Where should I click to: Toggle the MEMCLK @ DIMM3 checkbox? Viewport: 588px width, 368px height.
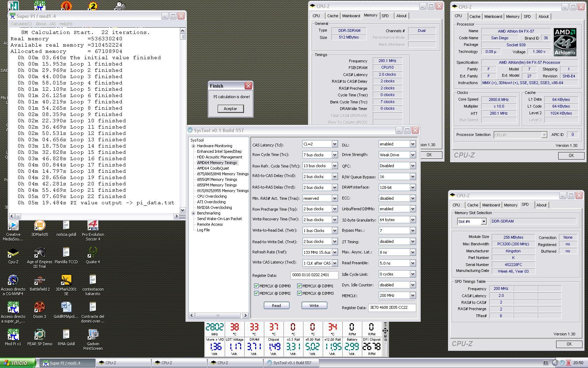tap(299, 293)
